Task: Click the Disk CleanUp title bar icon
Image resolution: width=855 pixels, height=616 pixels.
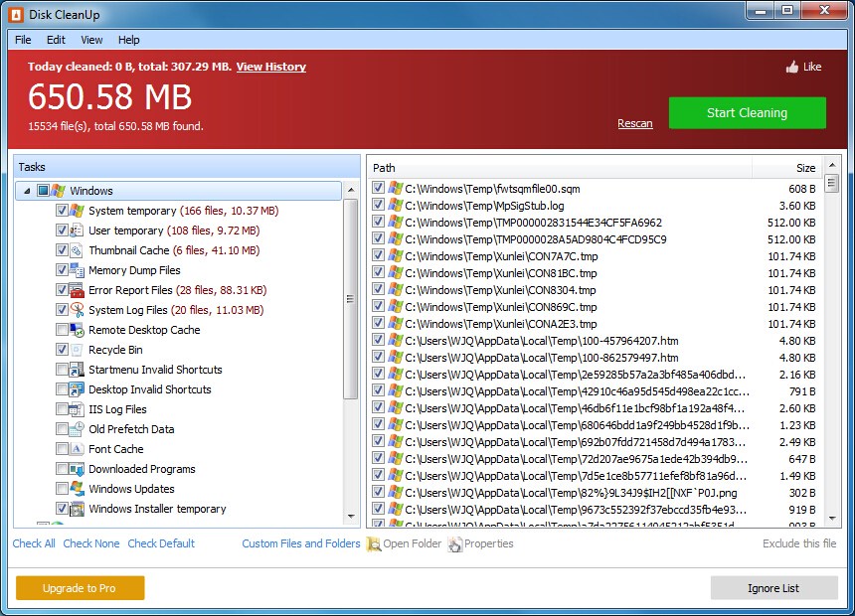Action: click(16, 15)
